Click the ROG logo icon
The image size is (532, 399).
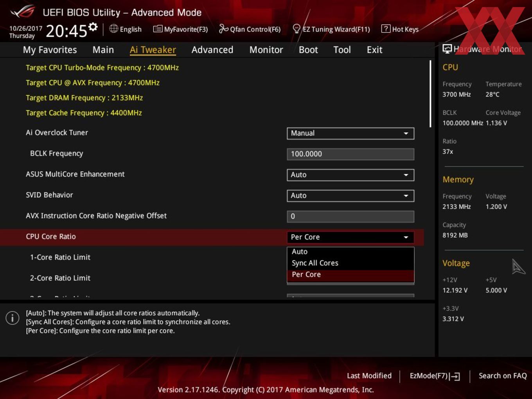[x=22, y=12]
